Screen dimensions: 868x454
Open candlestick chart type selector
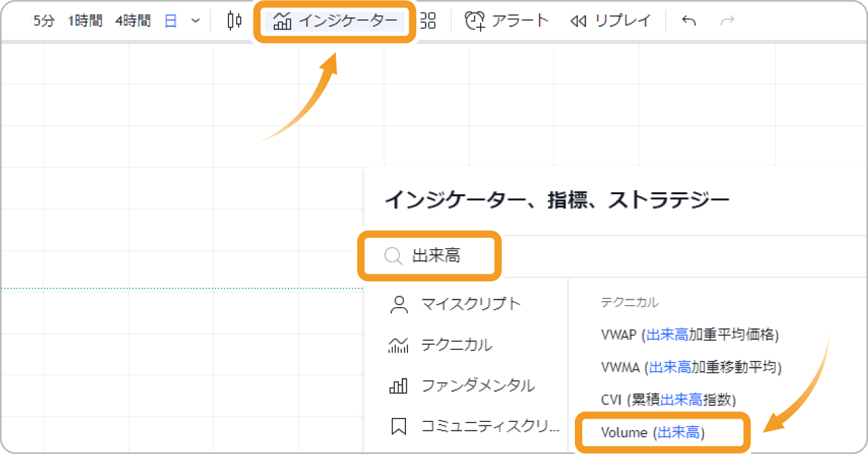(x=234, y=21)
